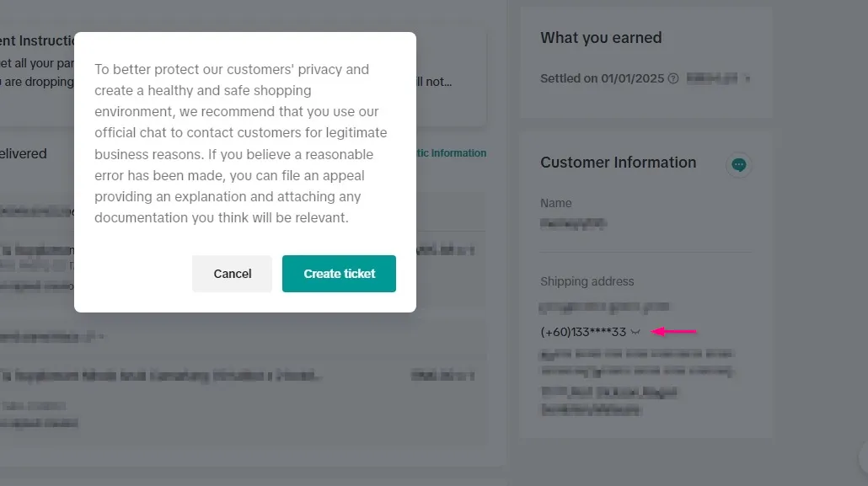Click the blurred shipping address lines

[x=636, y=362]
